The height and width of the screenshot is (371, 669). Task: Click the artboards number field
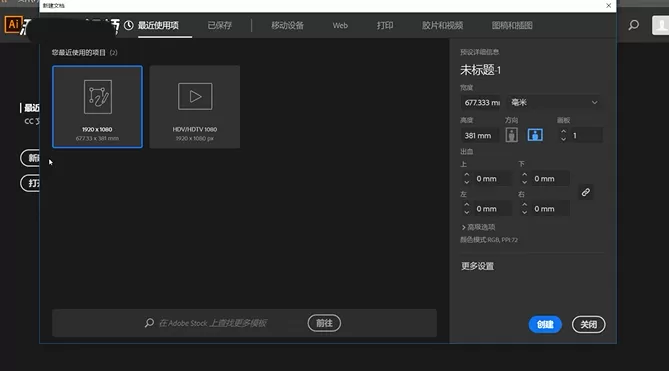[586, 136]
